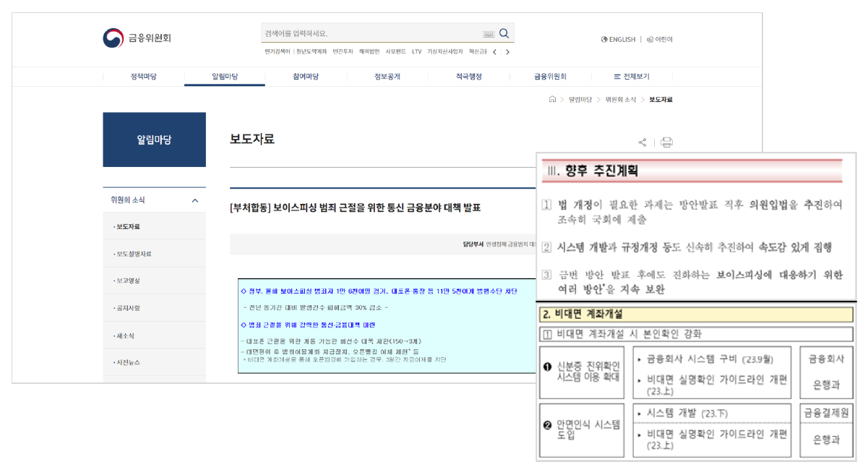Click the breadcrumb home icon

point(552,100)
